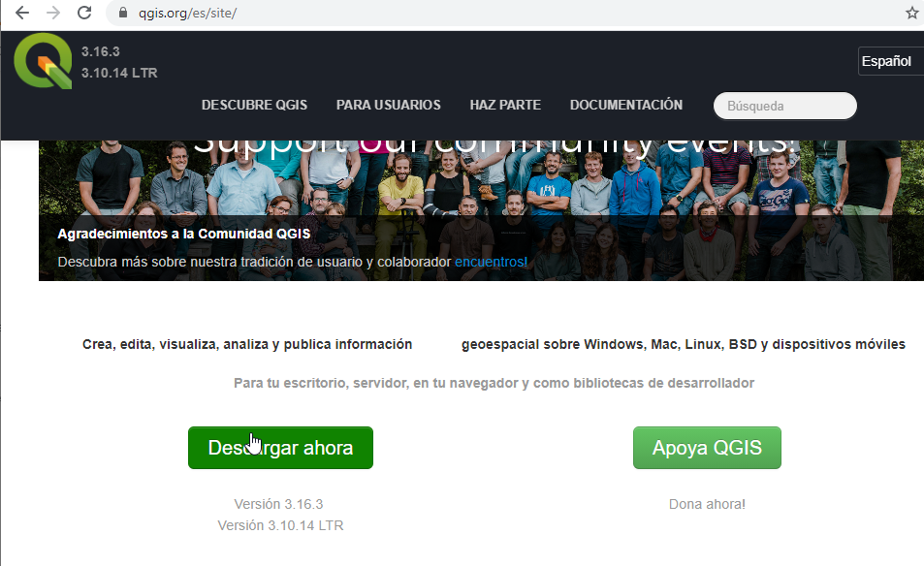Screen dimensions: 924x566
Task: Click the 3.10.14 LTR version in header
Action: click(119, 73)
